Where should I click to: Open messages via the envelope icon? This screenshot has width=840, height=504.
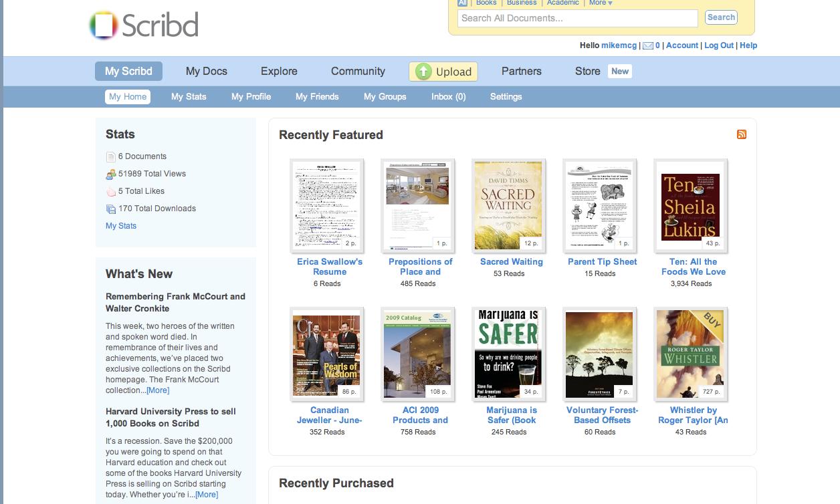[647, 45]
